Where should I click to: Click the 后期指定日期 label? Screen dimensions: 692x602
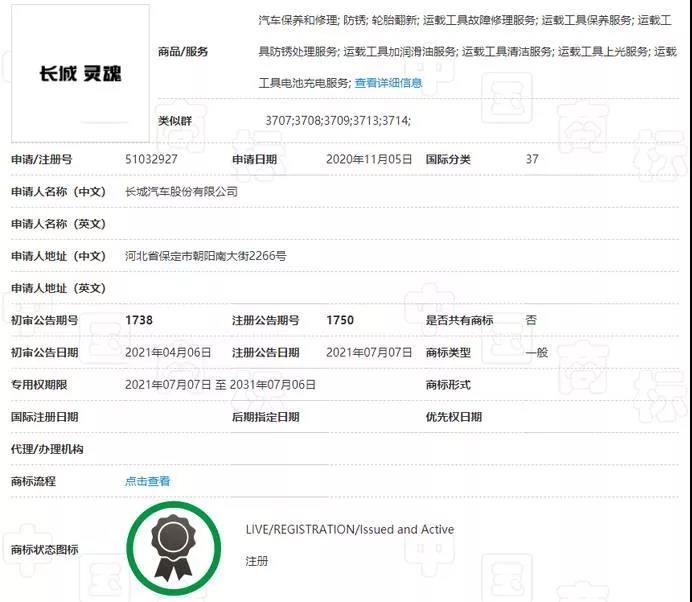266,417
